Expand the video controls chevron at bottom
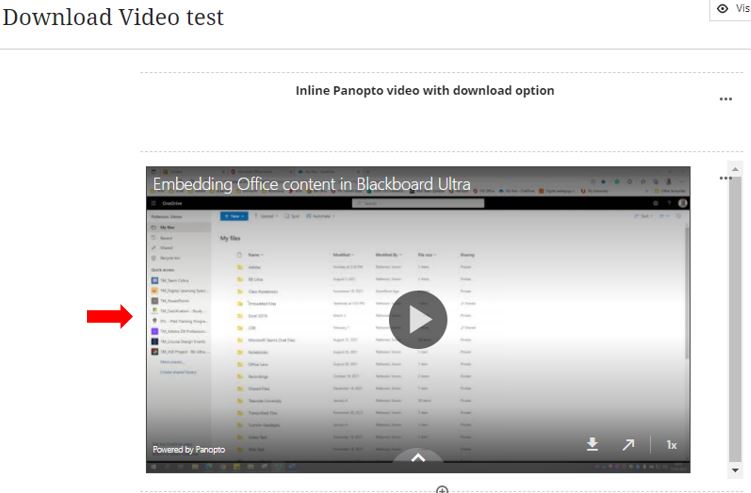Image resolution: width=751 pixels, height=493 pixels. coord(418,458)
